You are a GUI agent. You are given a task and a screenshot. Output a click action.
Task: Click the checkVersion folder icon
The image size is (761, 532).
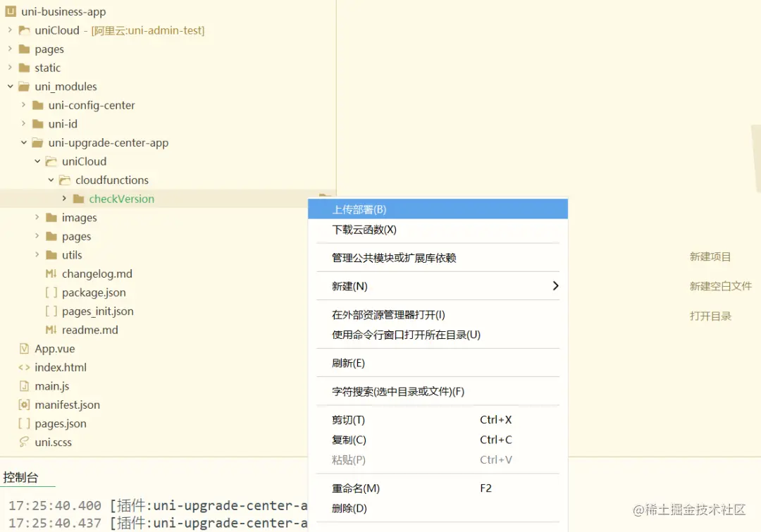pyautogui.click(x=78, y=199)
